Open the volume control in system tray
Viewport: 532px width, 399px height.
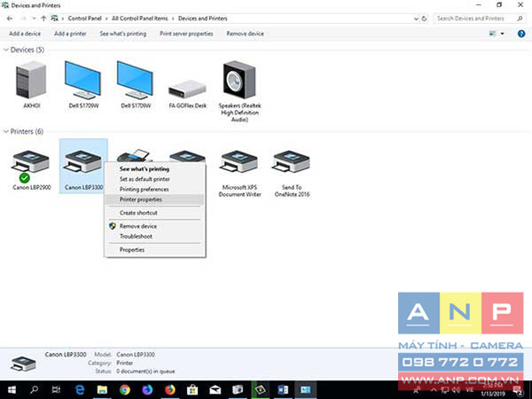456,390
